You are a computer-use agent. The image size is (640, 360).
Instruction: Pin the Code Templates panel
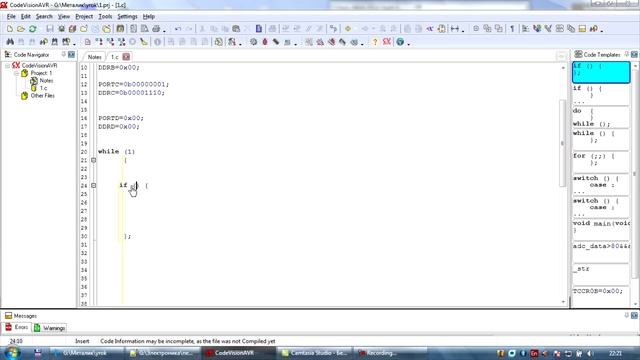pos(627,54)
